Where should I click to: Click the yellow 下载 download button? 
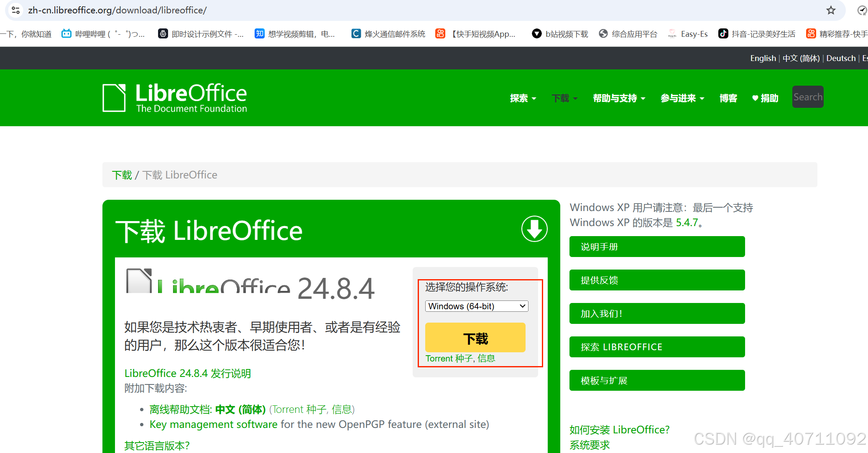(475, 338)
